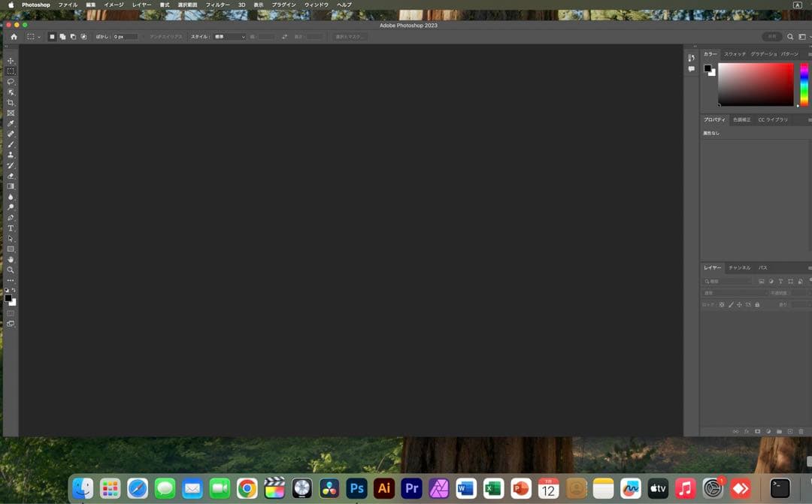Enable the Add to selection mode
Image resolution: width=812 pixels, height=504 pixels.
[63, 36]
